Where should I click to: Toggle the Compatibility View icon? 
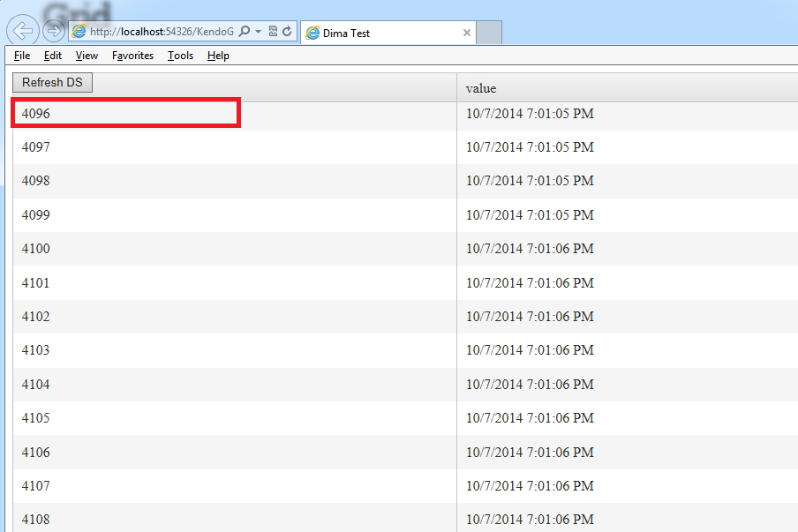274,32
